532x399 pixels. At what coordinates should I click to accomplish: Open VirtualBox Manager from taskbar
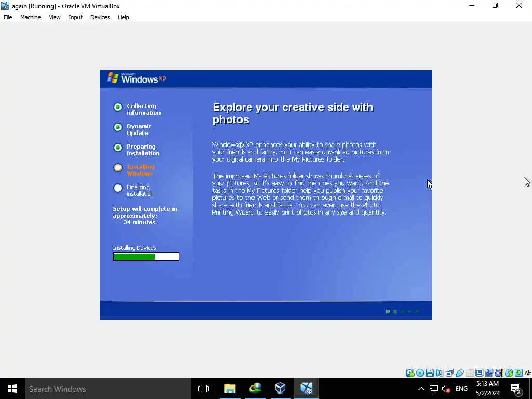(x=280, y=389)
